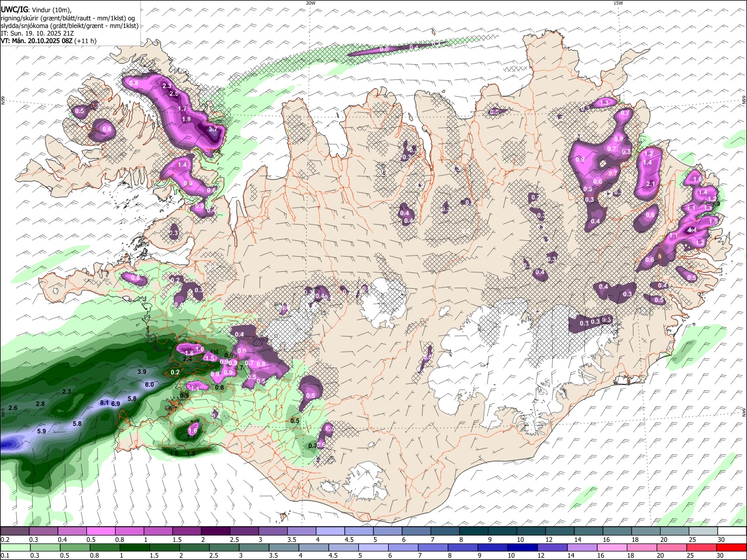The image size is (747, 560).
Task: Pick lower legend violet 14–16 swatch
Action: click(583, 548)
